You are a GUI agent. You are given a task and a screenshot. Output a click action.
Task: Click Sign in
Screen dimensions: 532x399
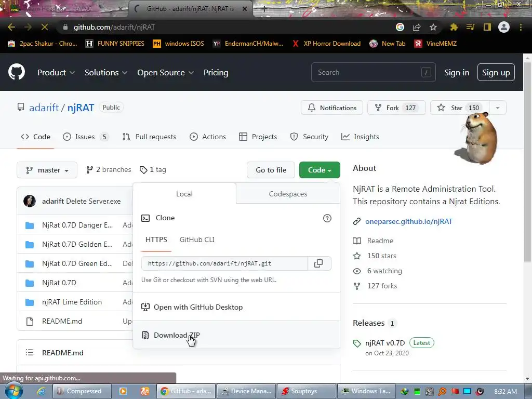(x=457, y=73)
